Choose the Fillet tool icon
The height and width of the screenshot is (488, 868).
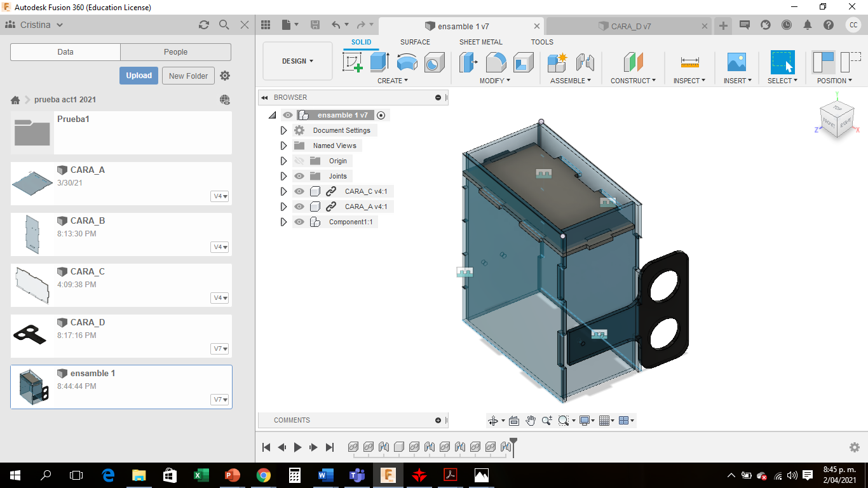(x=496, y=62)
